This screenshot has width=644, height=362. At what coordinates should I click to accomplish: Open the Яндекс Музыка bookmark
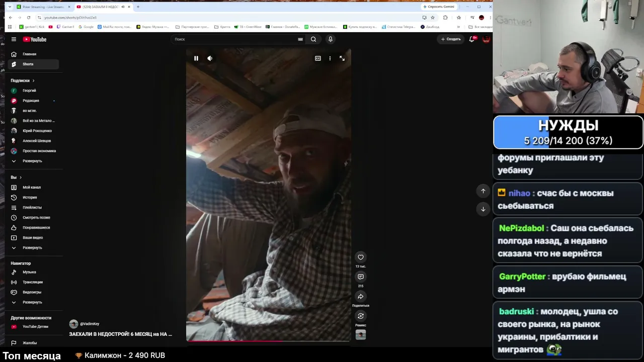152,27
